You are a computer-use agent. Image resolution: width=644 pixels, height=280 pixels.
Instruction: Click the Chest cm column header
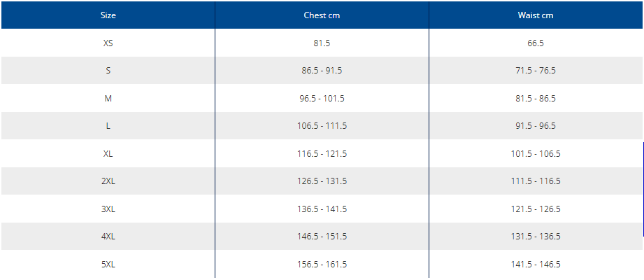point(322,15)
